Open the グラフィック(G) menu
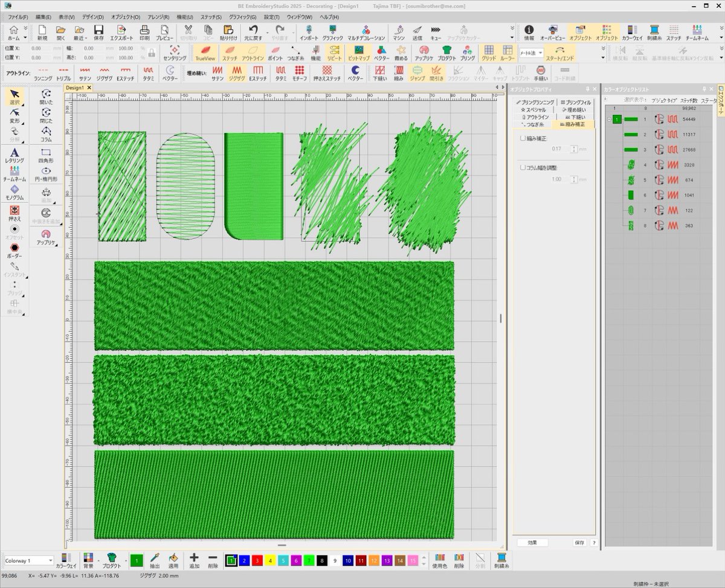725x588 pixels. (x=243, y=17)
